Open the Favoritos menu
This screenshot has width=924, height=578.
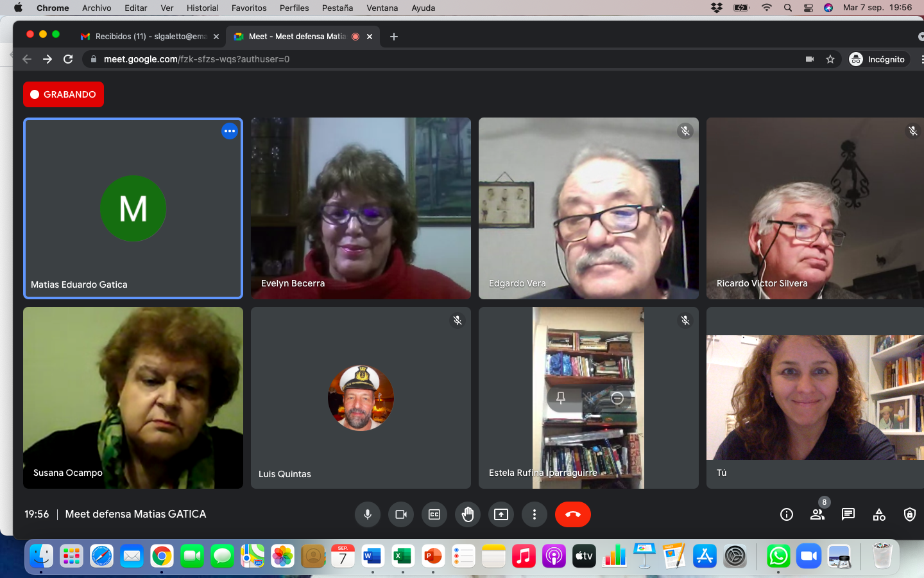point(249,8)
